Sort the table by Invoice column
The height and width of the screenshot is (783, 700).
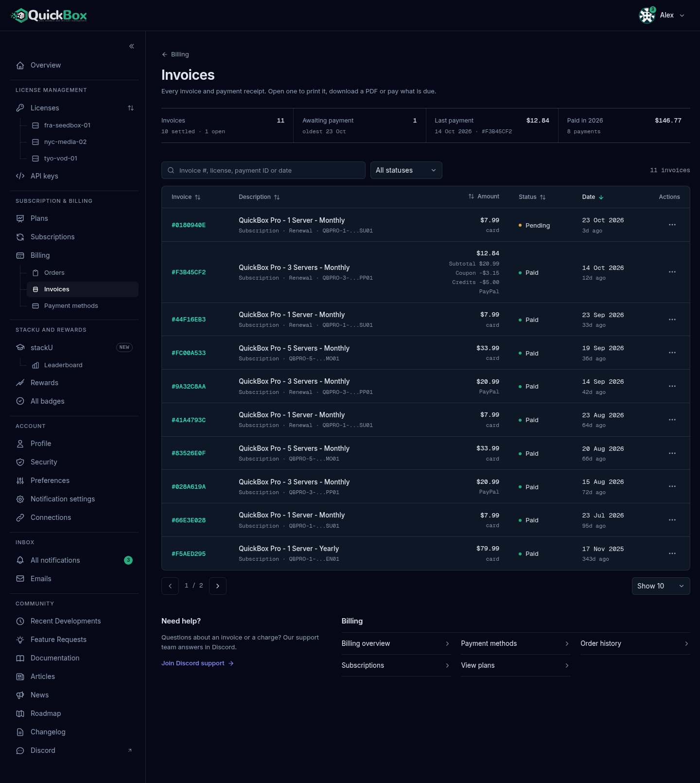[186, 197]
